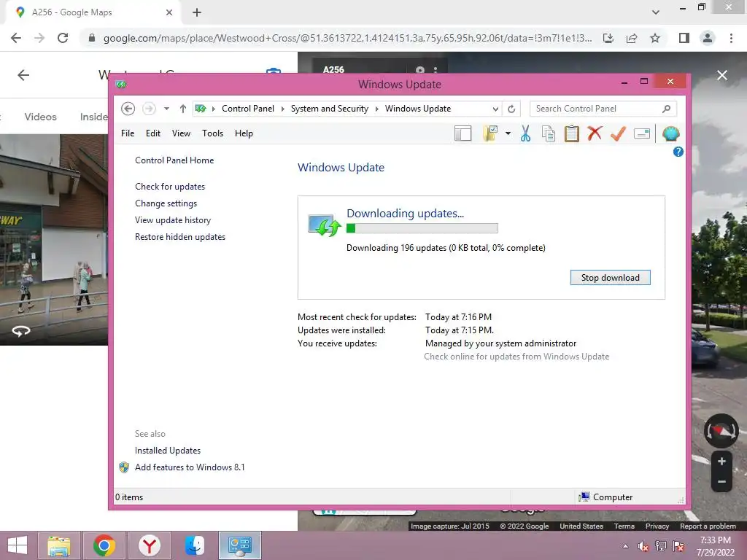Open File Explorer from taskbar

click(x=58, y=545)
